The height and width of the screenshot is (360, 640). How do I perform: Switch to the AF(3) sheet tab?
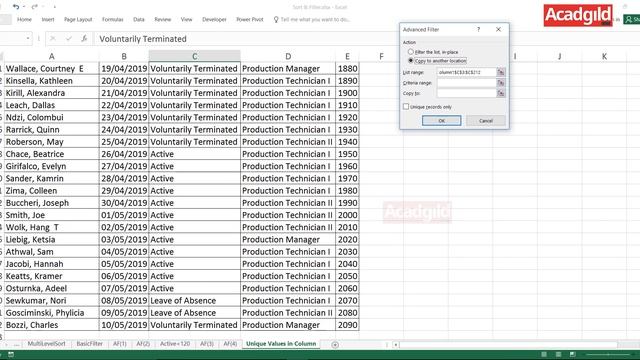point(207,344)
